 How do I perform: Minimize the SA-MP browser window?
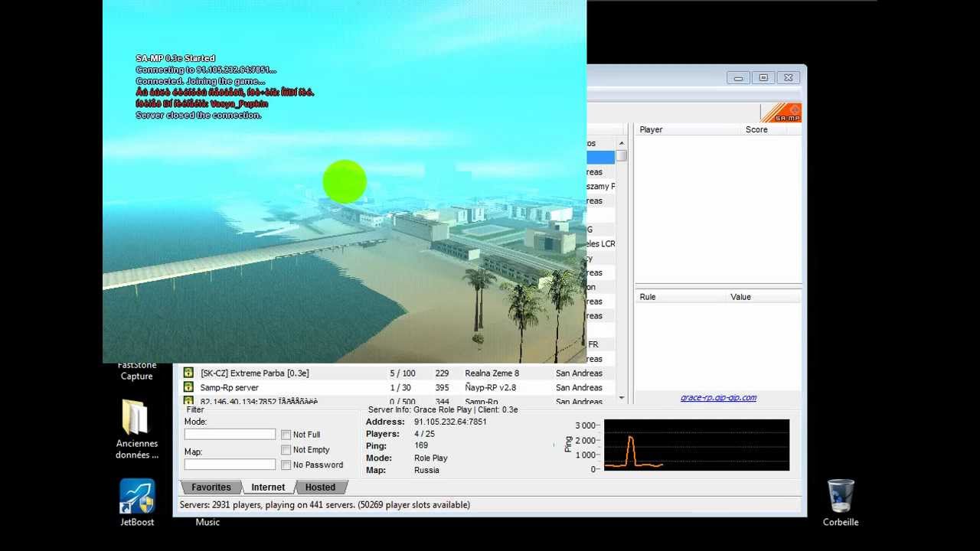coord(738,78)
